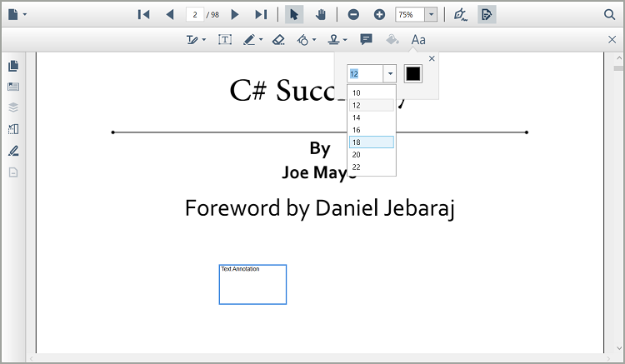The width and height of the screenshot is (625, 364).
Task: Open the signature panel in sidebar
Action: point(13,151)
